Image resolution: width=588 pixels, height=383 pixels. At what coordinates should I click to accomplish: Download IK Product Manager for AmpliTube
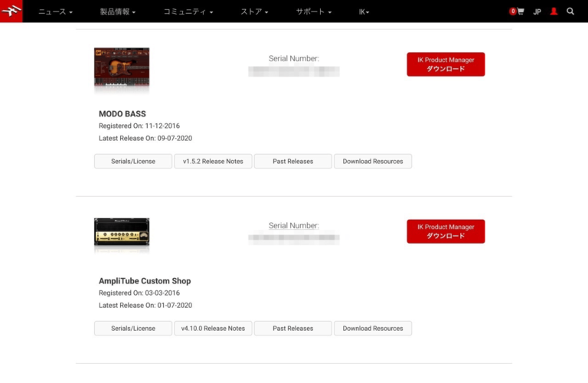[x=446, y=231]
